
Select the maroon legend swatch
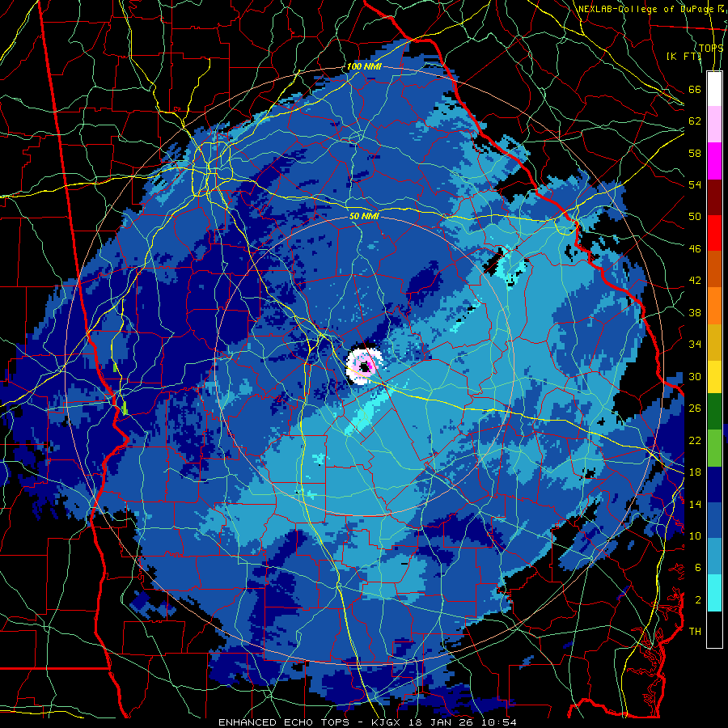point(714,197)
